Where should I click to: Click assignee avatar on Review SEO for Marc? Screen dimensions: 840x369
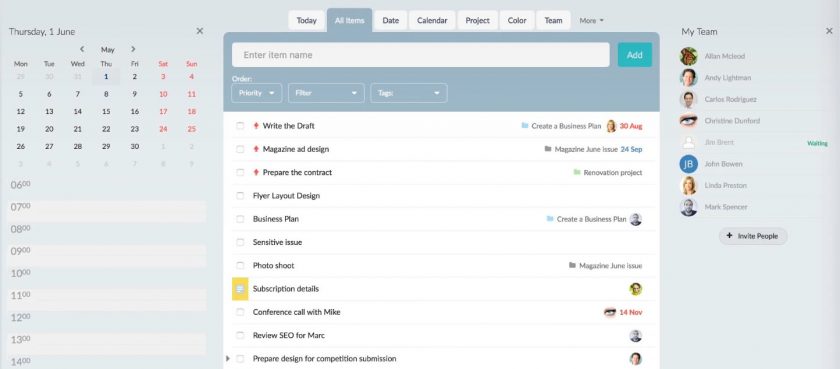click(635, 335)
